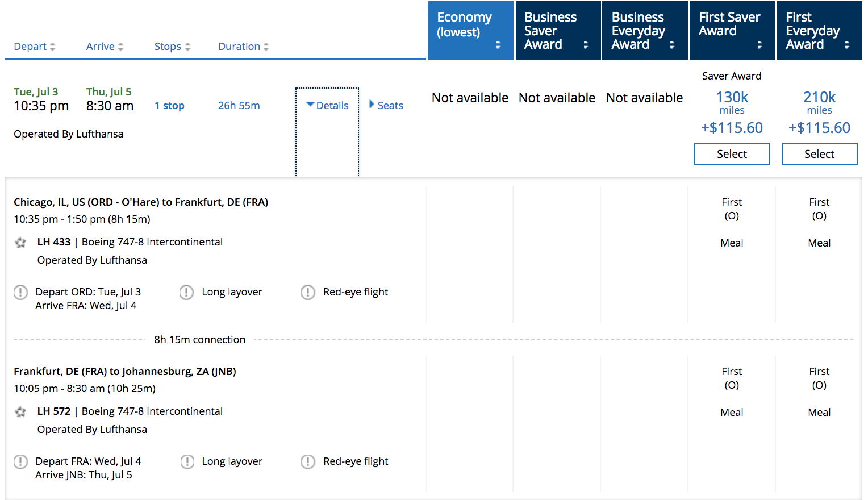Open the 1 stop details link
The image size is (868, 500).
pos(169,106)
